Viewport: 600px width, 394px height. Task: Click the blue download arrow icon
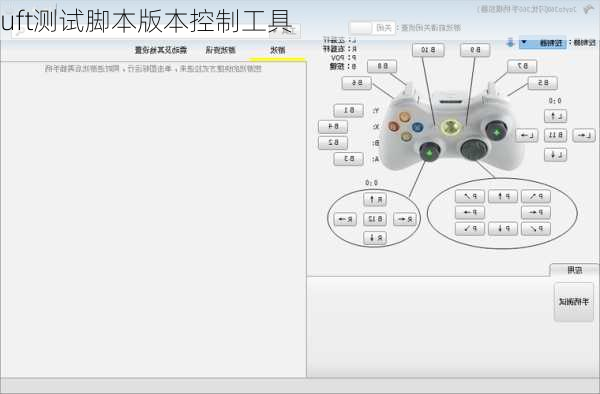(x=510, y=42)
